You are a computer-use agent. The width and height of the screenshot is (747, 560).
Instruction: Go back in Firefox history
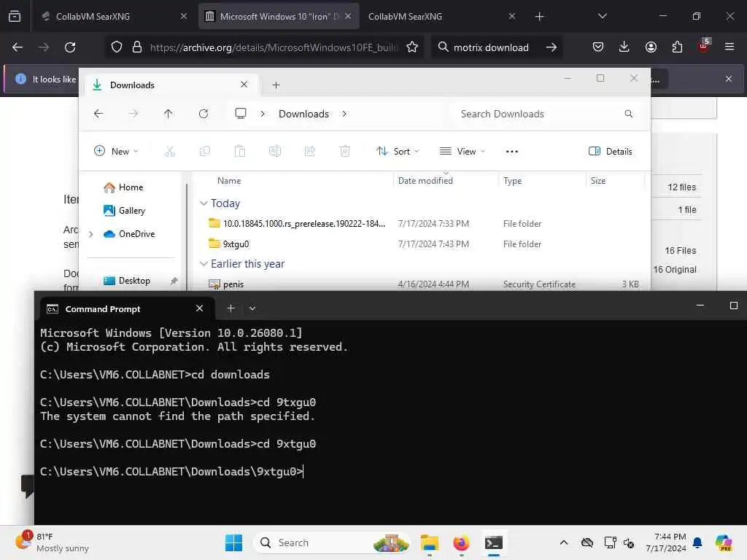coord(18,47)
